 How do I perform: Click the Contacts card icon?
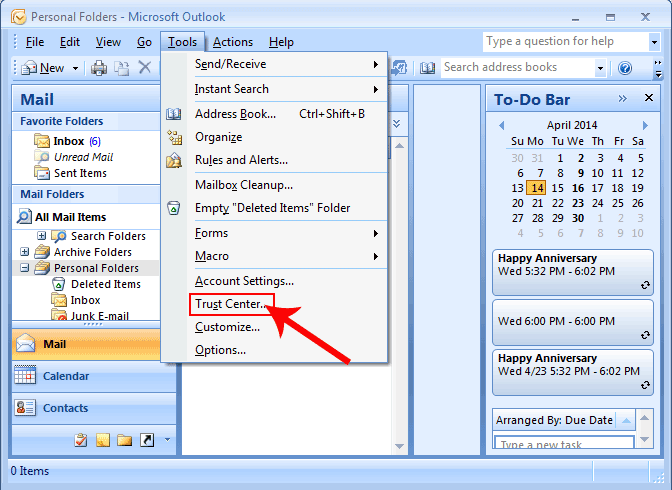pyautogui.click(x=25, y=408)
